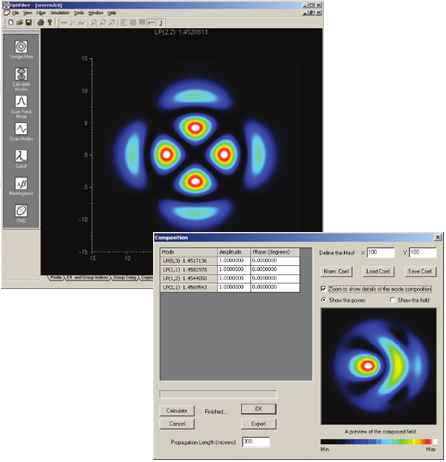This screenshot has width=446, height=462.
Task: Click the Propagation Length input field
Action: pos(256,442)
